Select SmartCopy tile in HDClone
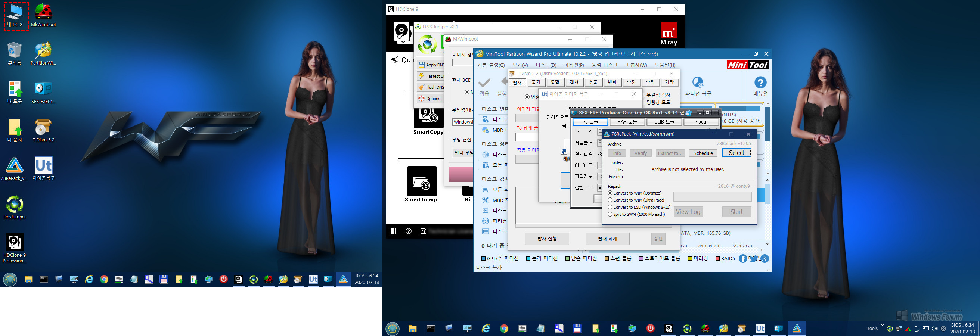980x336 pixels. tap(428, 122)
